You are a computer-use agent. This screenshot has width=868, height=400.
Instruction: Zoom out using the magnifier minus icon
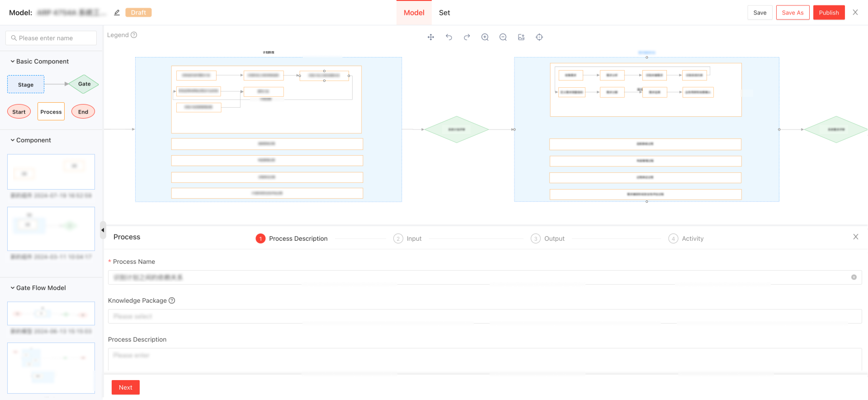coord(503,37)
